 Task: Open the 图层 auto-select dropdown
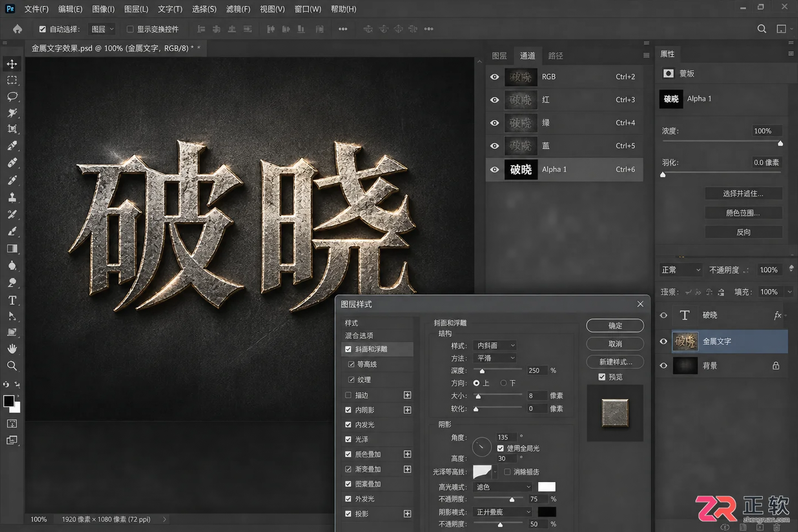tap(103, 29)
